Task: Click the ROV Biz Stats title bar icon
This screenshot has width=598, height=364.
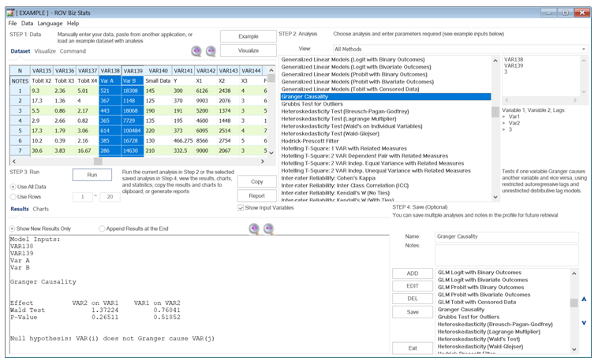Action: [x=10, y=13]
